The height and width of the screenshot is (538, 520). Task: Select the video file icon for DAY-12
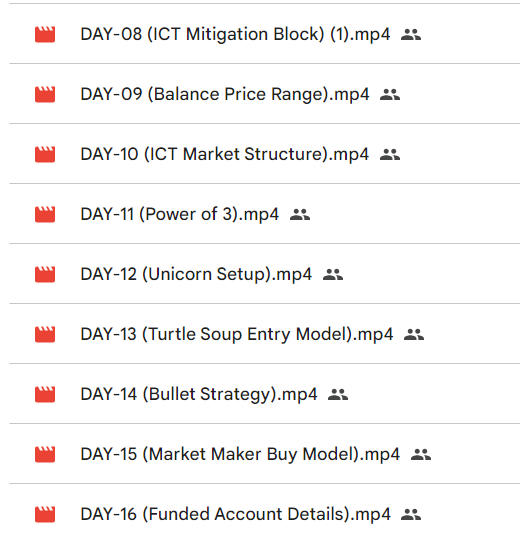point(45,274)
